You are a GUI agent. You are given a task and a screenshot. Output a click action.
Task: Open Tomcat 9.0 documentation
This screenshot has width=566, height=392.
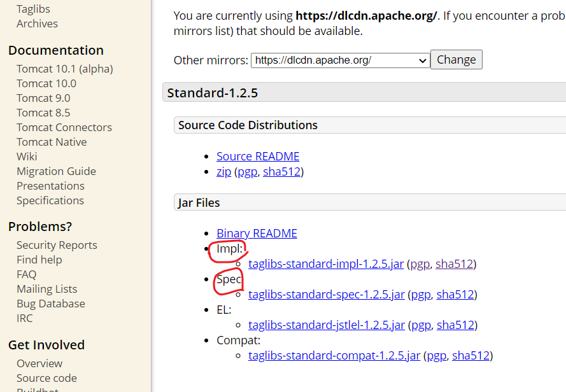(43, 98)
